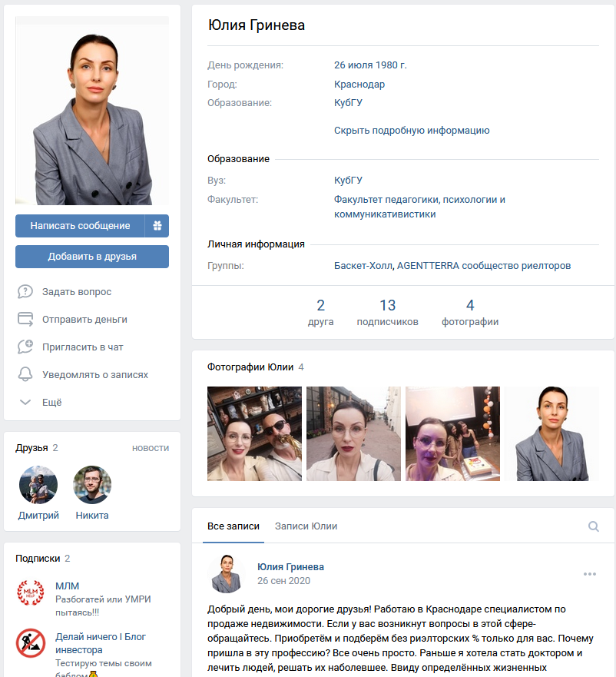The width and height of the screenshot is (616, 677).
Task: Open the AGENTTERRA сообщество риелторов group link
Action: (x=484, y=266)
